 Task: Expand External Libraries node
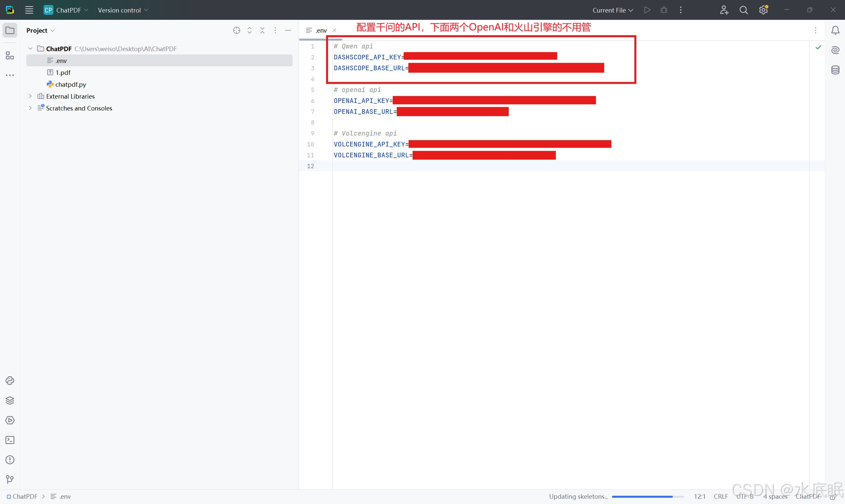[x=30, y=96]
